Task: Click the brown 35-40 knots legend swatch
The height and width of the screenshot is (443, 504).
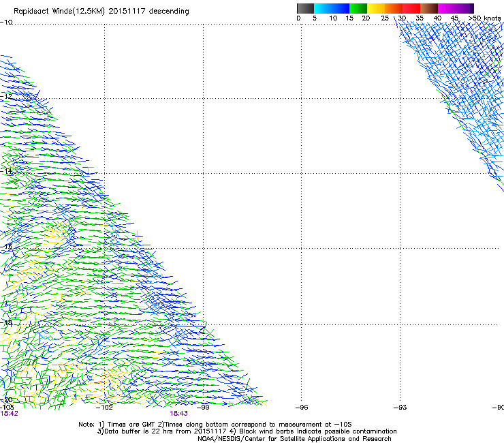Action: 429,8
